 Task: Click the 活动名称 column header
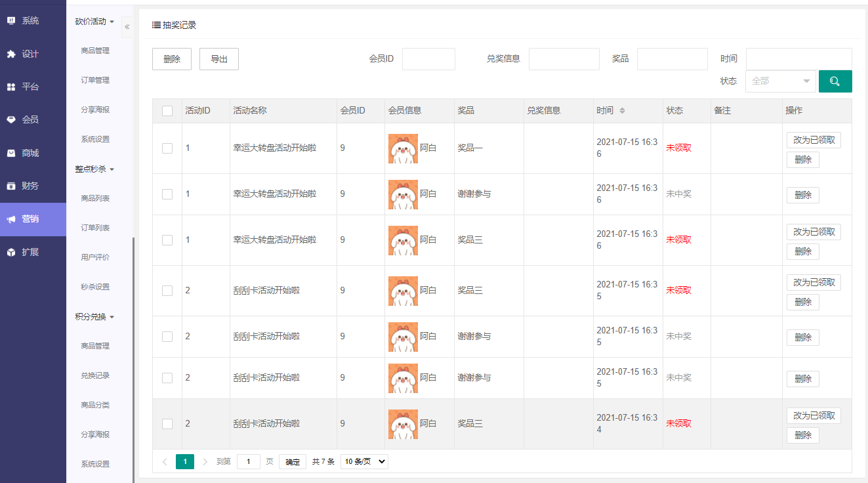click(250, 111)
